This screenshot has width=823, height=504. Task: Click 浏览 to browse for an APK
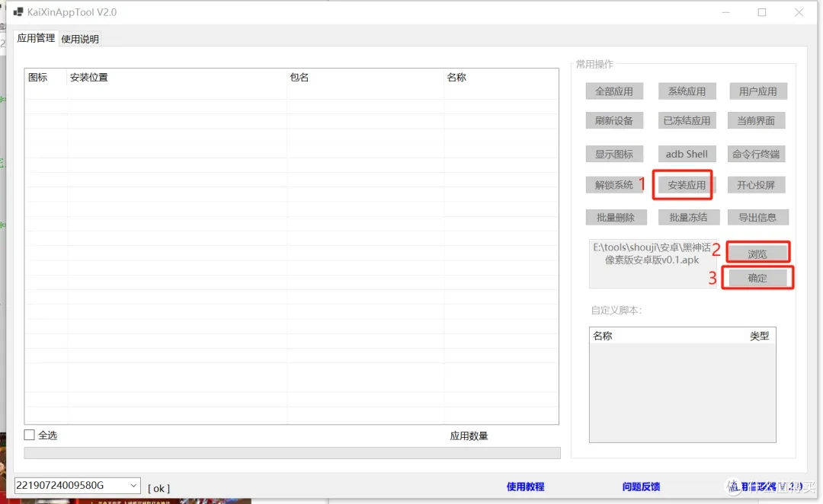(757, 254)
